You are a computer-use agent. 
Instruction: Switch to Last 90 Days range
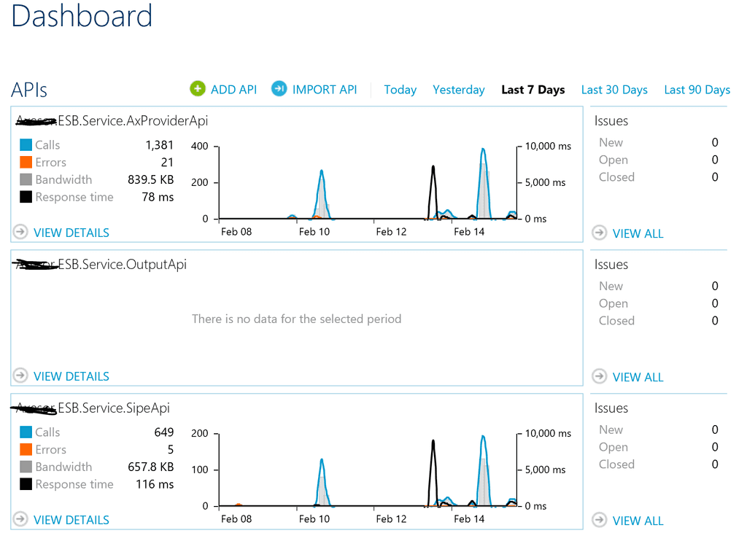click(697, 90)
